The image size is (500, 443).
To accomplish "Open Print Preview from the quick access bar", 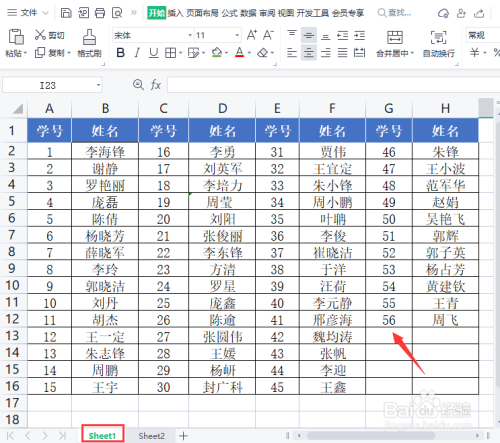I will tap(117, 13).
